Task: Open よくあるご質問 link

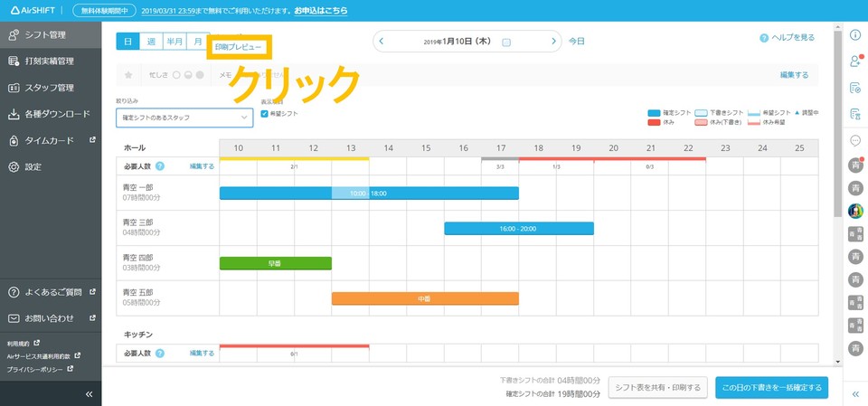Action: [52, 292]
